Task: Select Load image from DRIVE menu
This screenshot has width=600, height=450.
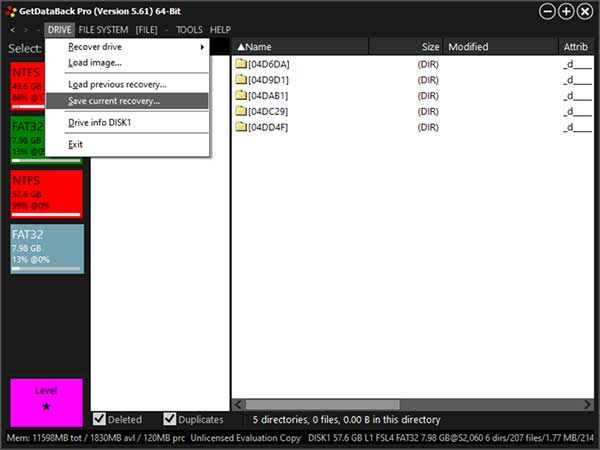Action: pos(95,63)
